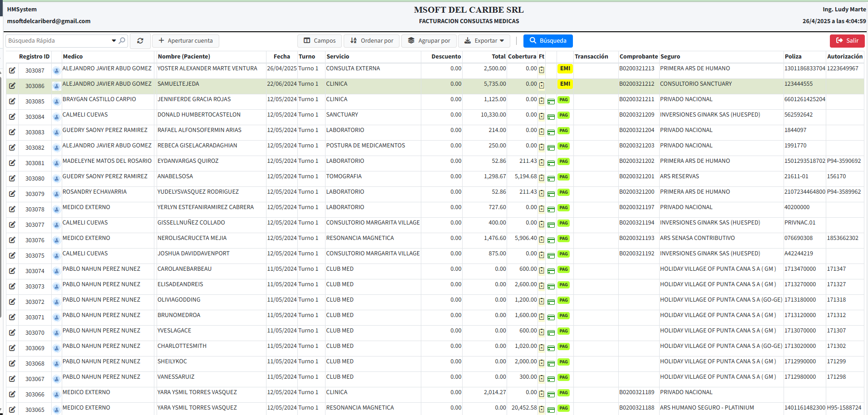Click the payment card icon for 303067
This screenshot has height=415, width=868.
coord(551,379)
